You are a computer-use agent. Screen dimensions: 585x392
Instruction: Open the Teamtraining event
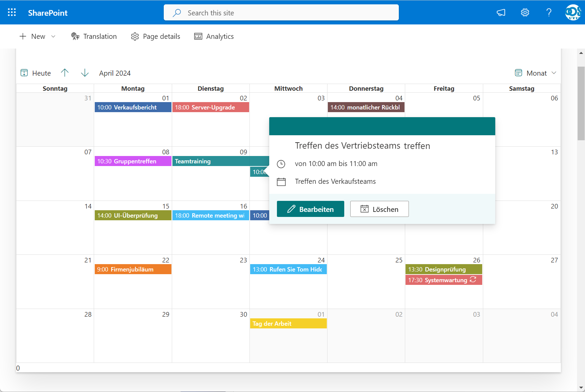221,161
